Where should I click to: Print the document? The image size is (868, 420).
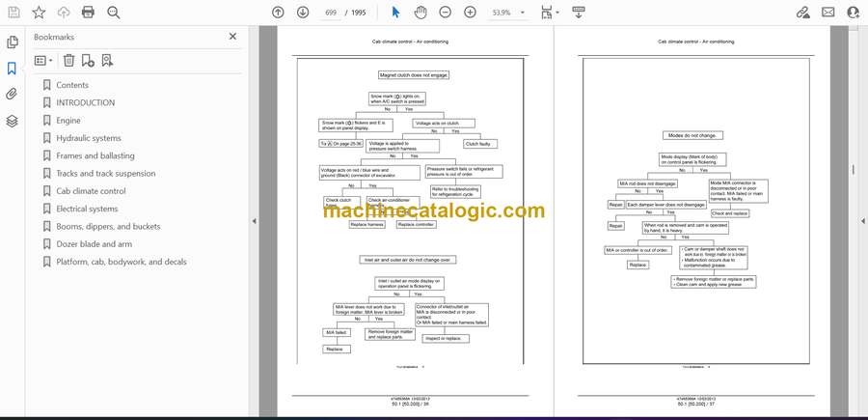point(88,13)
